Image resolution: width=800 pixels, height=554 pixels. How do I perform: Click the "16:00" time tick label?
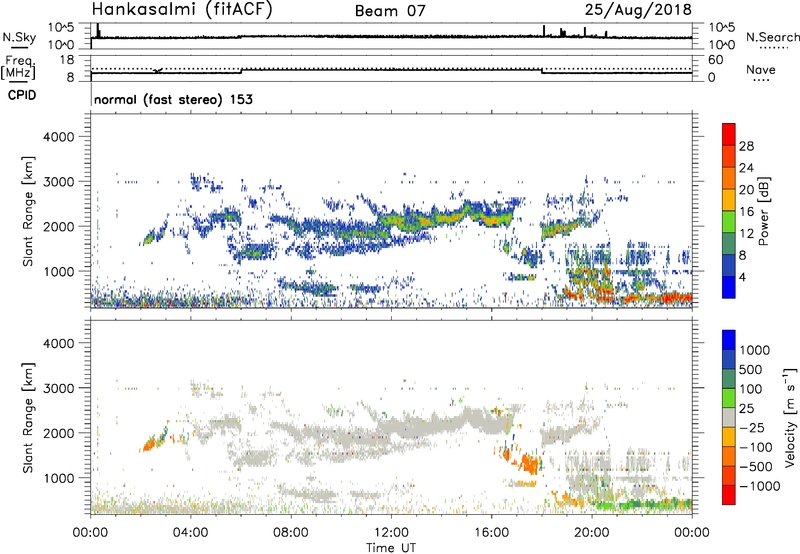pyautogui.click(x=491, y=533)
